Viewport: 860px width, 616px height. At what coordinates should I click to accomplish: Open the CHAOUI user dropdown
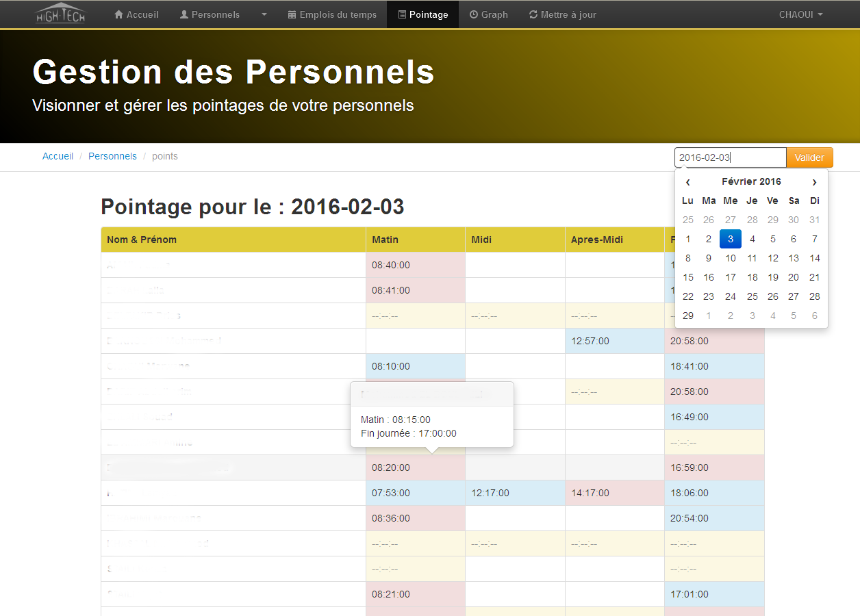click(x=800, y=14)
